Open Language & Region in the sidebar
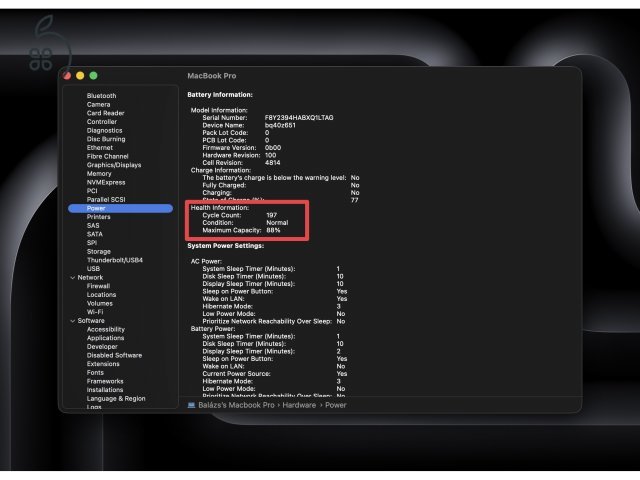This screenshot has height=480, width=640. (x=116, y=398)
